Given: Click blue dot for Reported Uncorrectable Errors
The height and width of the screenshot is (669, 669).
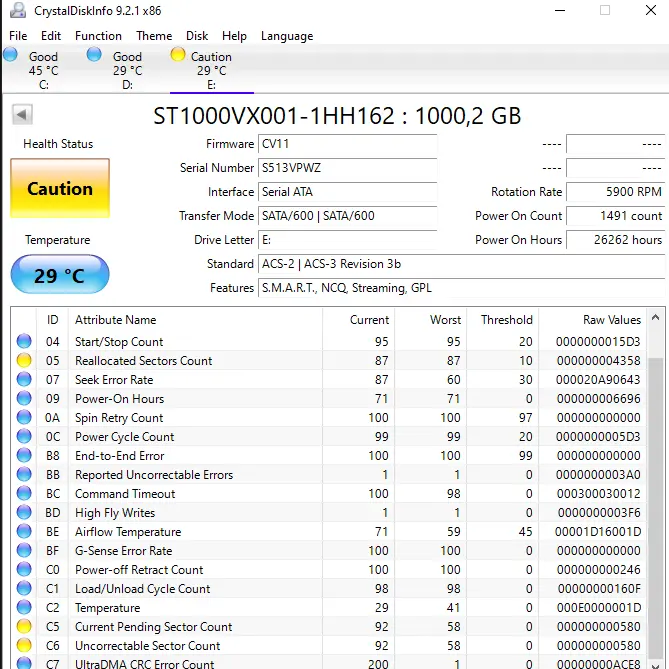Looking at the screenshot, I should (x=24, y=474).
